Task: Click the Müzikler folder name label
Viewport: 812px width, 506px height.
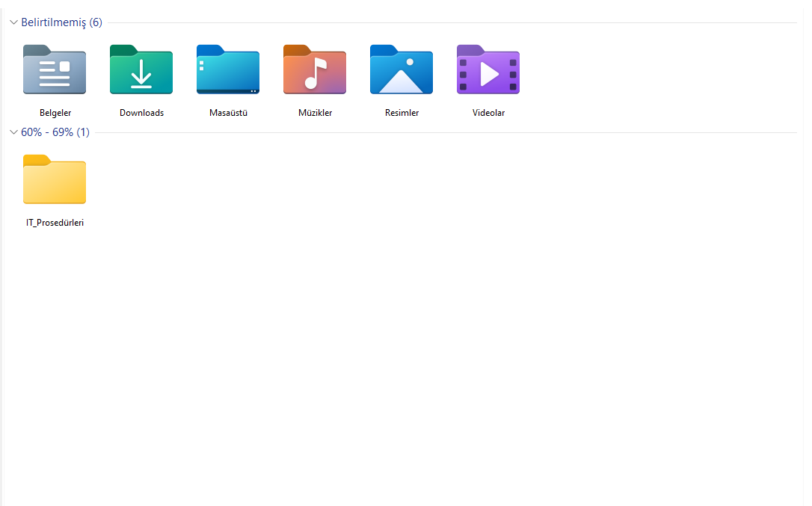Action: [x=315, y=113]
